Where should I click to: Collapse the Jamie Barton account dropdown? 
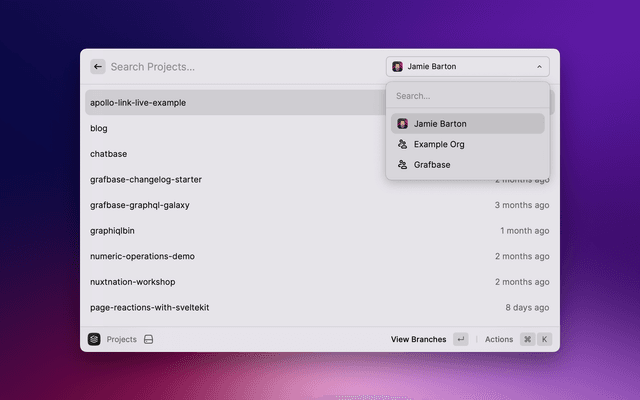[x=468, y=67]
